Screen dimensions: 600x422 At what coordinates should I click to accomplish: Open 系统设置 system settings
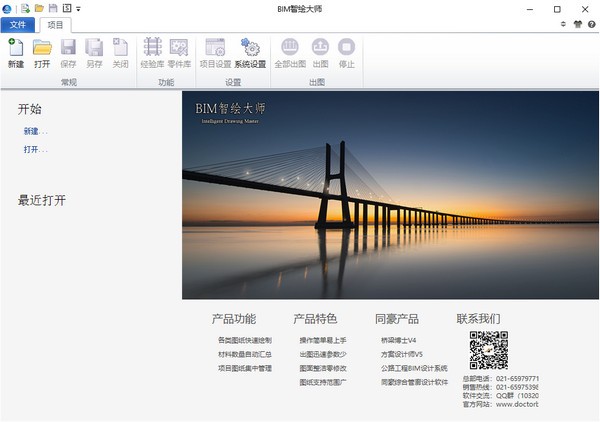pos(250,52)
